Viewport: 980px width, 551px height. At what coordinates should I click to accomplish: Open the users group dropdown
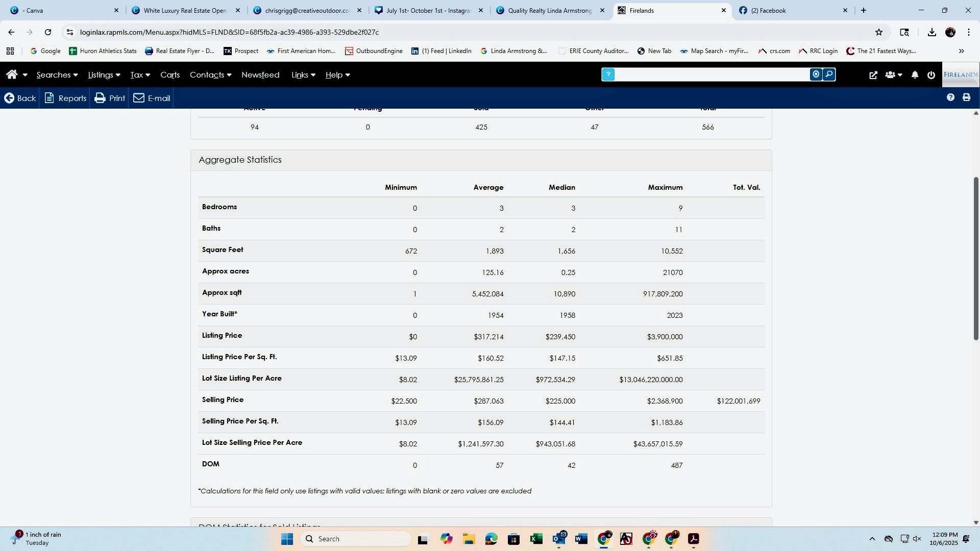tap(893, 75)
